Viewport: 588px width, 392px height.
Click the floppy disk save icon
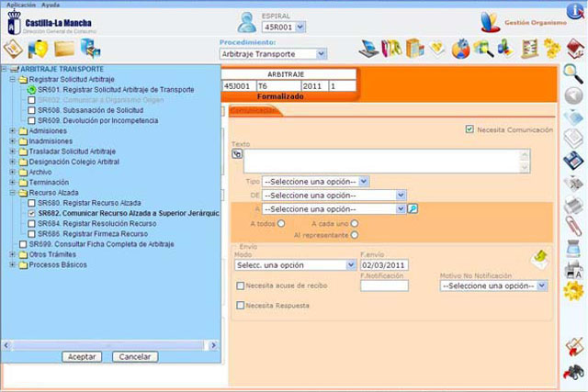[x=572, y=162]
